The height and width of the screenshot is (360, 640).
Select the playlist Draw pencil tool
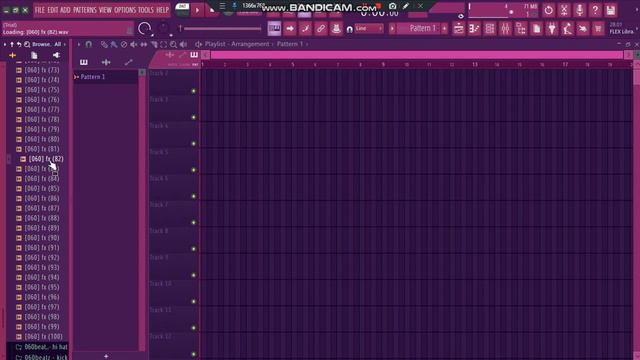(x=104, y=44)
